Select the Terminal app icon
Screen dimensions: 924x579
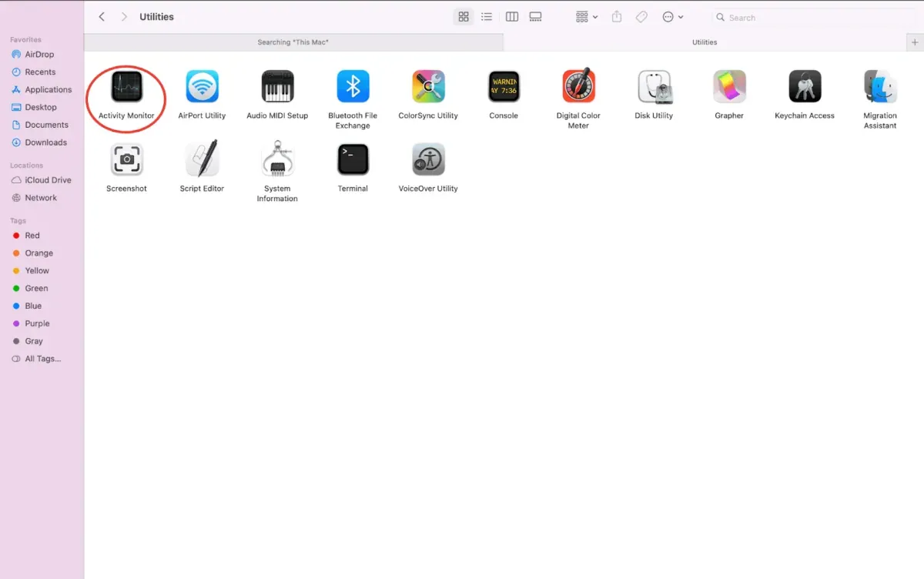pos(353,159)
